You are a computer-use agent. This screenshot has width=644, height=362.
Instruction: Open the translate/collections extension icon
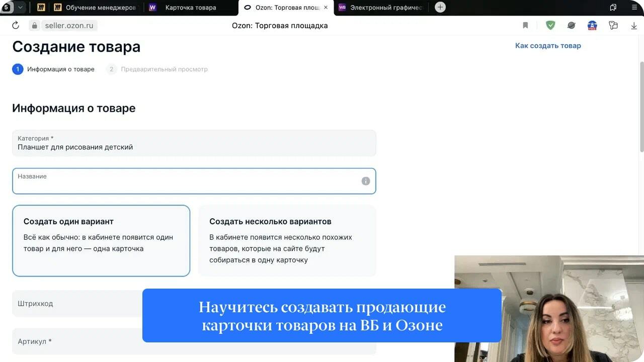click(x=613, y=25)
